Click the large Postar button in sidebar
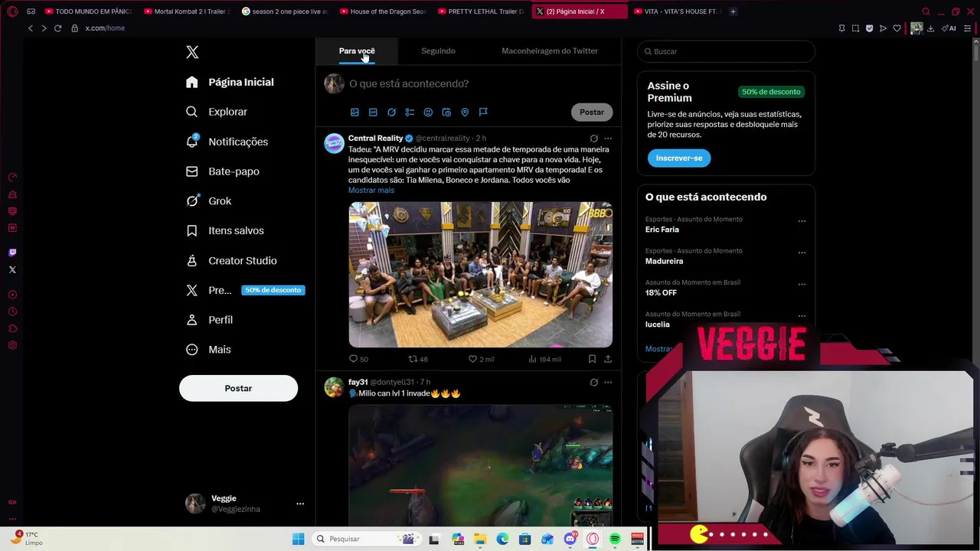 238,388
